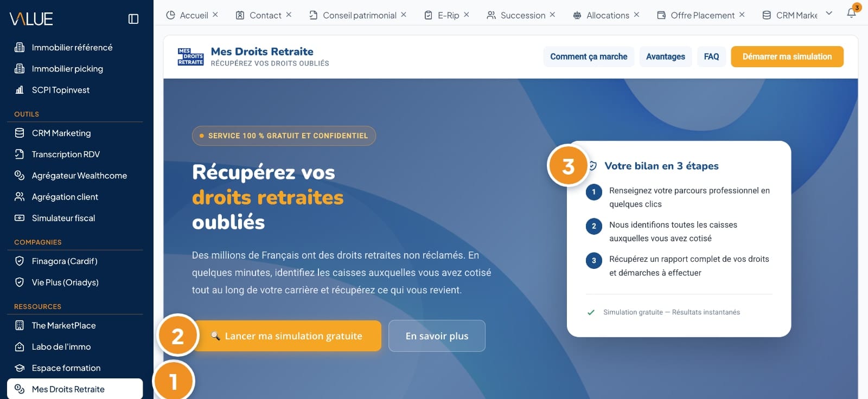Go to the Succession tab
This screenshot has height=399, width=868.
coord(516,15)
